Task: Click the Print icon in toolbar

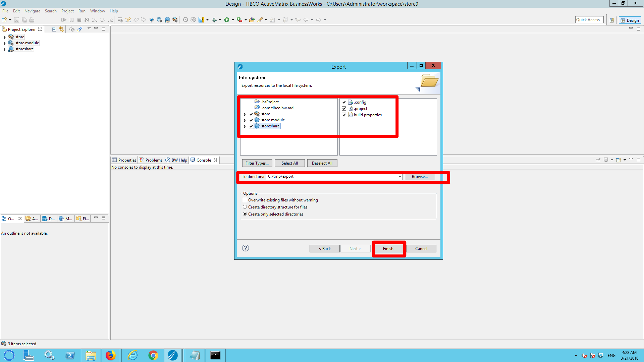Action: click(x=32, y=20)
